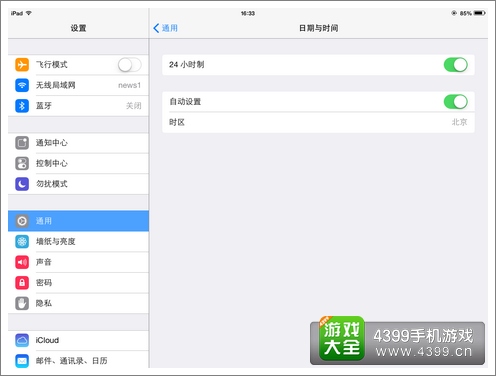Tap the Do Not Disturb moon icon
Viewport: 496px width, 376px height.
22,184
